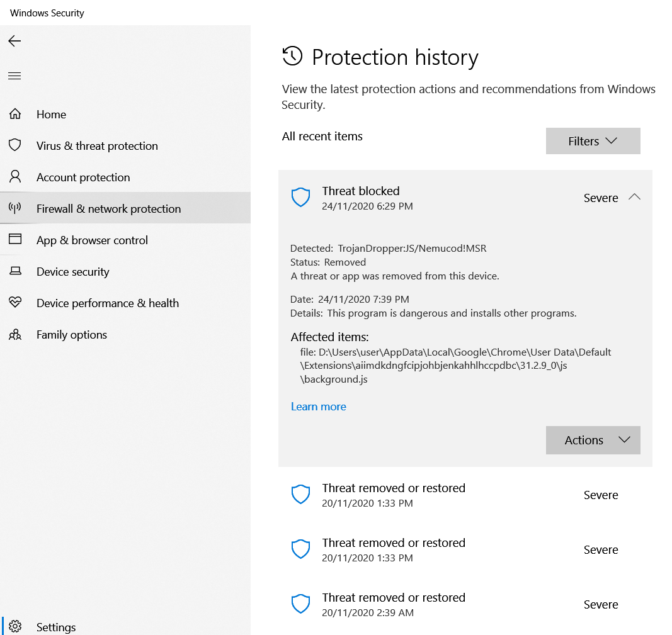Expand the Actions dropdown
Viewport: 672px width, 635px height.
click(593, 440)
